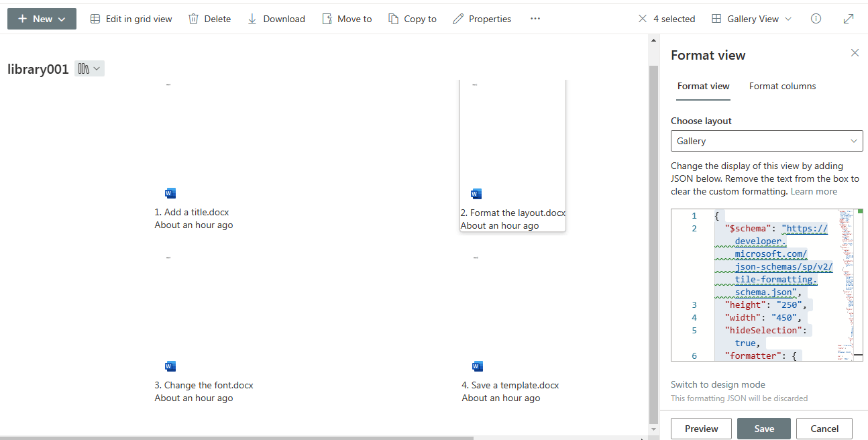Click Edit in grid view
The height and width of the screenshot is (440, 868).
131,19
